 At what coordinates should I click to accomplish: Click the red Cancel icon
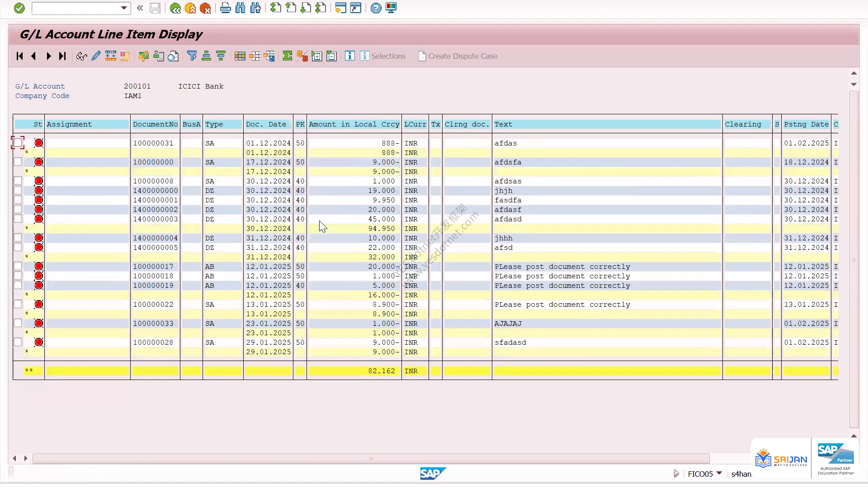coord(205,8)
